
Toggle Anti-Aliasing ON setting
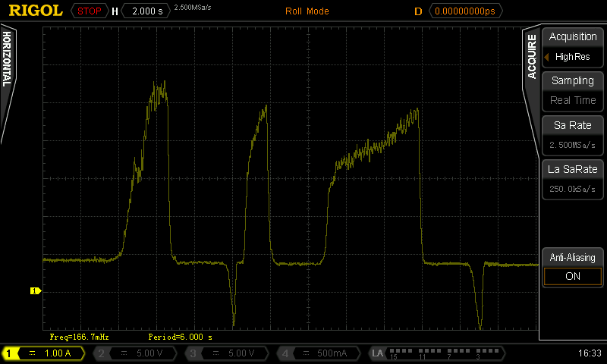573,268
